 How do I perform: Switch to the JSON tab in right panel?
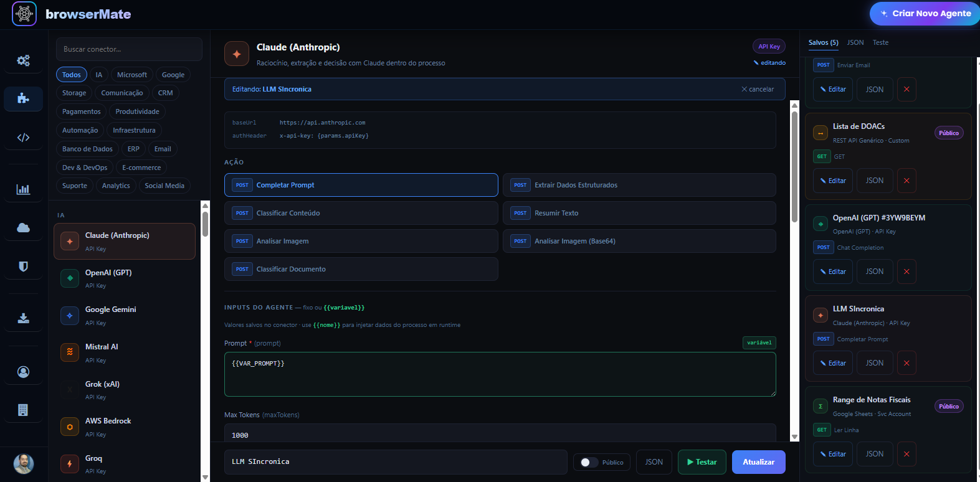point(855,42)
